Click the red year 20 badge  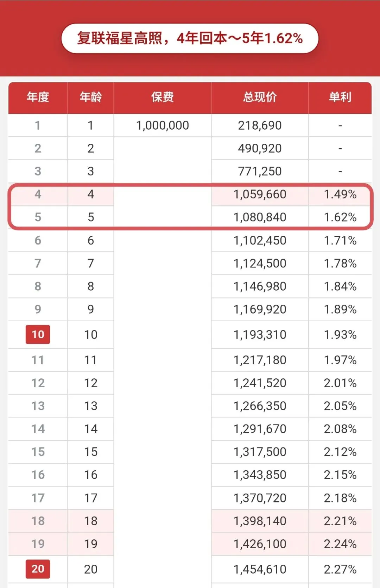click(38, 569)
